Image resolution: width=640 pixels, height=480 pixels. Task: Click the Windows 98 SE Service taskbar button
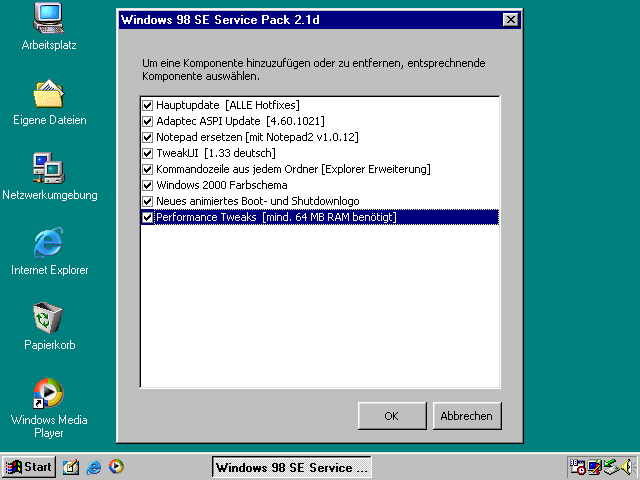291,467
